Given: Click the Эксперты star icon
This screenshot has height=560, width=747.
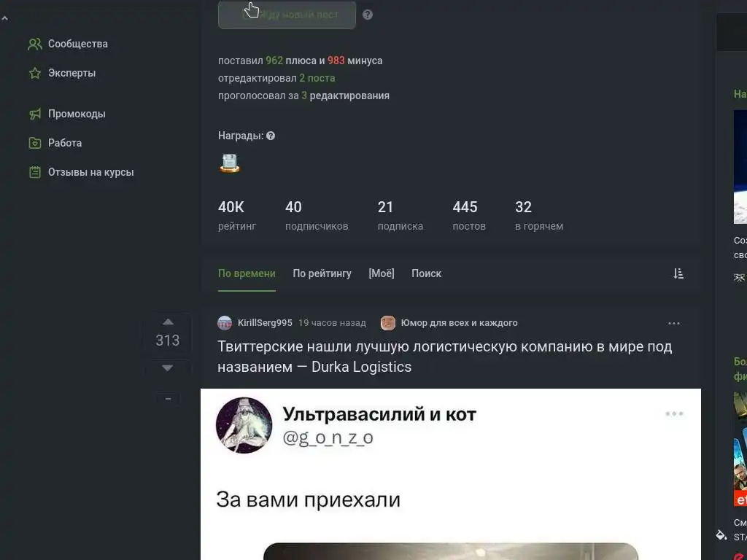Looking at the screenshot, I should click(x=35, y=73).
